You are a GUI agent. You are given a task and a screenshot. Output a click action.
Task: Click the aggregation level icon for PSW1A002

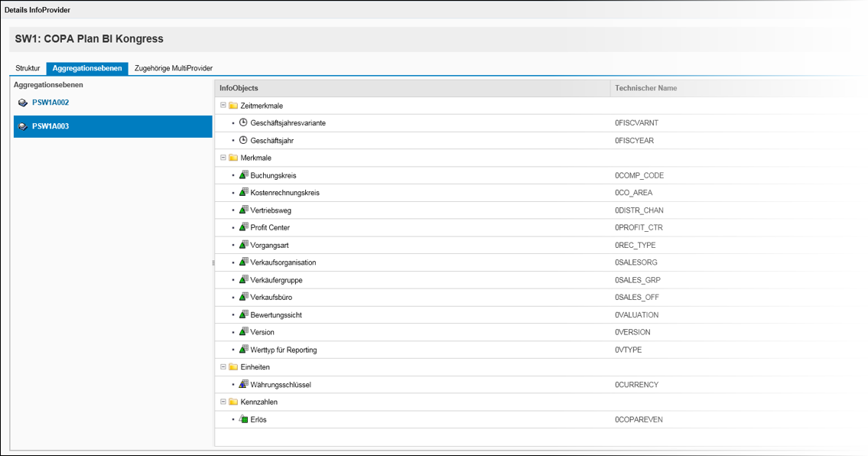coord(23,103)
